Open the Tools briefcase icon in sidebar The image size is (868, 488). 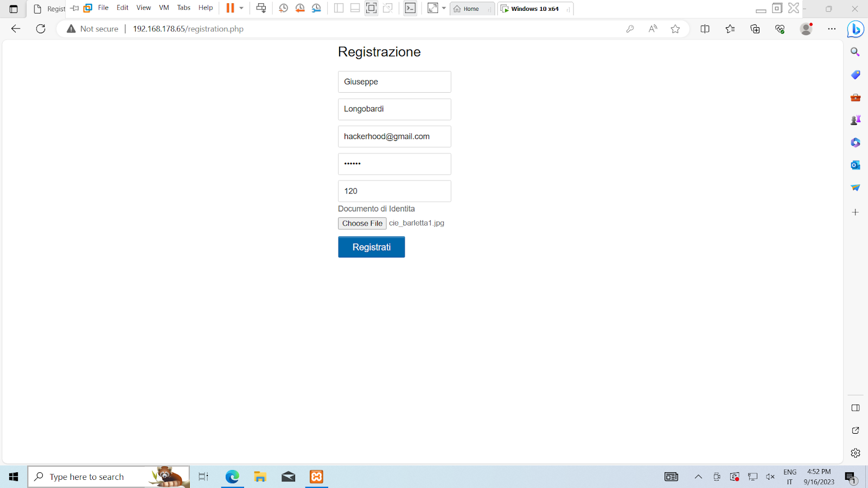click(x=856, y=98)
